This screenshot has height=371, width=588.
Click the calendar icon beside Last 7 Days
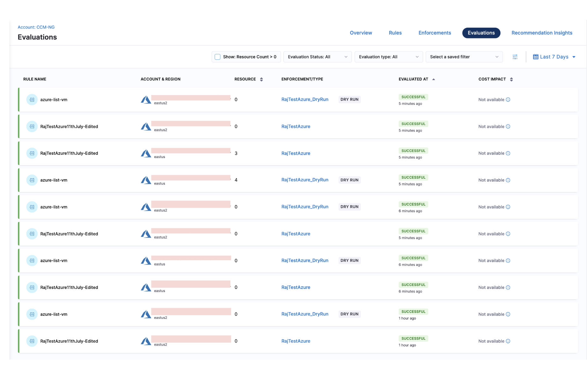tap(535, 57)
